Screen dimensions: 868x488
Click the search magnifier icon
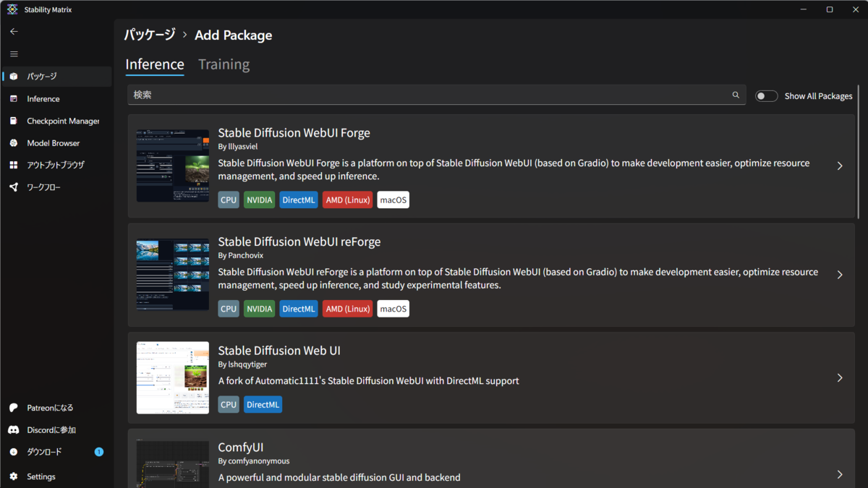(736, 95)
